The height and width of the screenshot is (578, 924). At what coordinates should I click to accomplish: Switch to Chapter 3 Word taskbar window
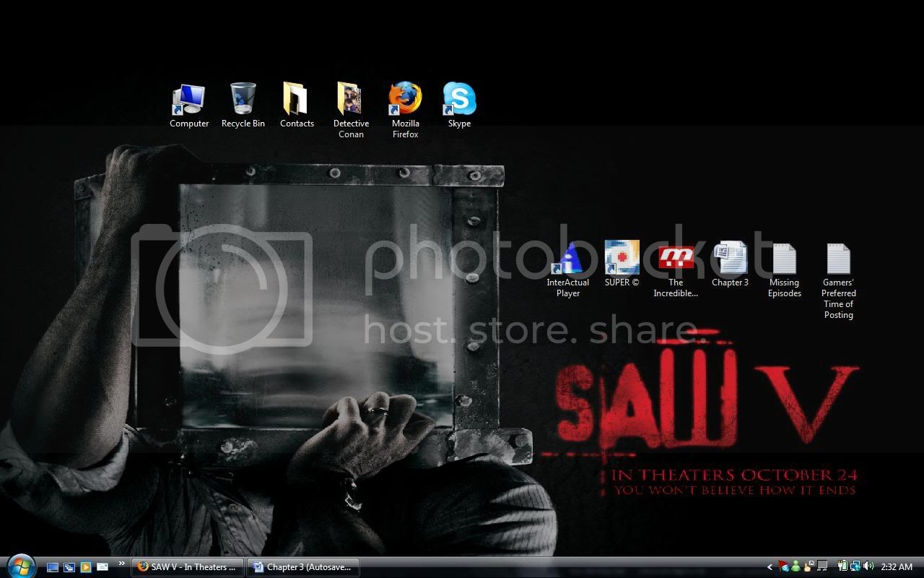pos(303,567)
